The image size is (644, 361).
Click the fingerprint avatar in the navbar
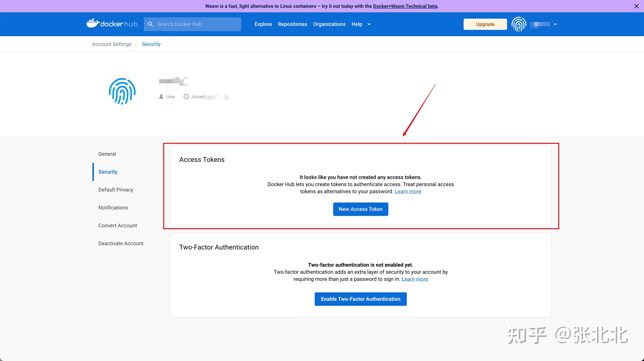coord(519,24)
